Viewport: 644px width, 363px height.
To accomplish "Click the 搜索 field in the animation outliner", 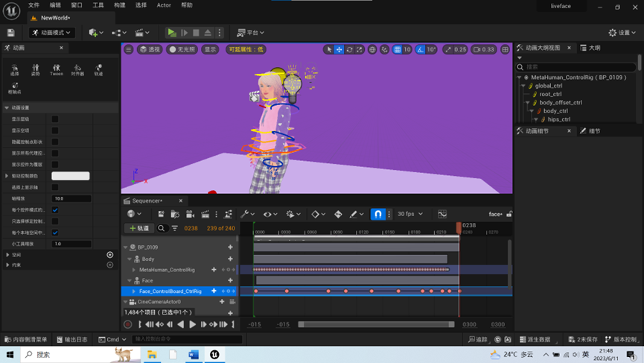I will pyautogui.click(x=577, y=67).
